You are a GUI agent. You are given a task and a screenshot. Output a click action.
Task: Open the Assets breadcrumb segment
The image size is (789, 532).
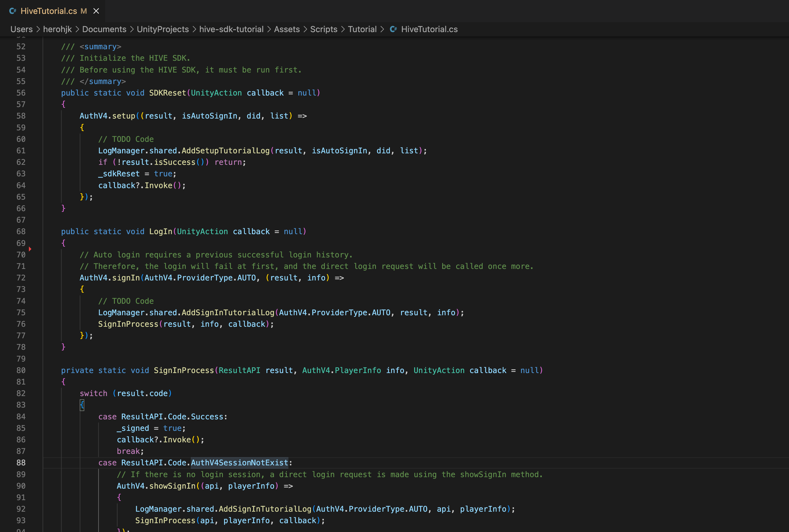click(287, 29)
